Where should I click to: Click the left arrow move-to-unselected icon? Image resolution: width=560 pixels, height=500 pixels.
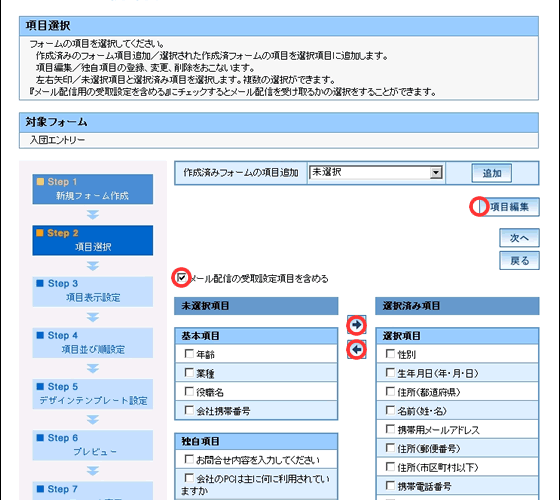point(356,349)
